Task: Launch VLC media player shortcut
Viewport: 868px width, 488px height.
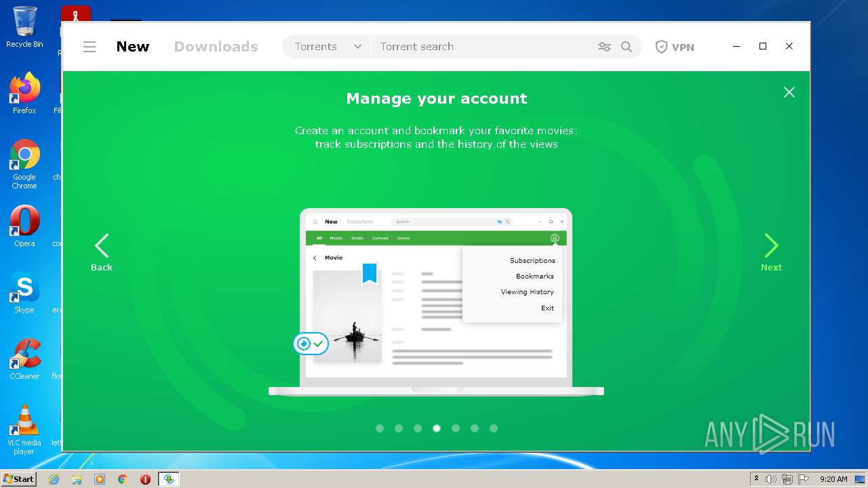Action: point(24,430)
